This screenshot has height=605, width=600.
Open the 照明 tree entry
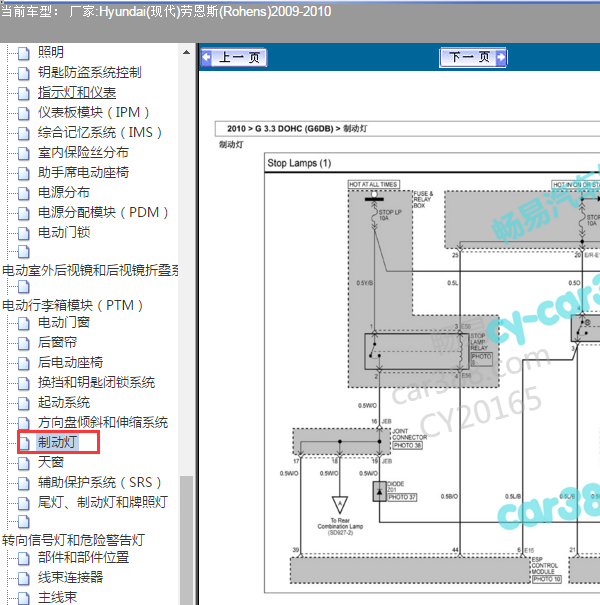[51, 52]
